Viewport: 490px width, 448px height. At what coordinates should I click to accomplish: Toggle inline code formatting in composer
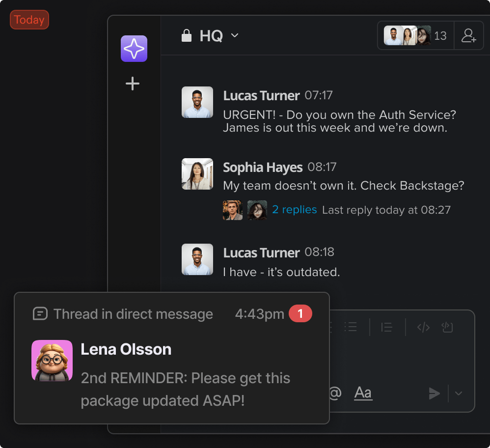(423, 327)
